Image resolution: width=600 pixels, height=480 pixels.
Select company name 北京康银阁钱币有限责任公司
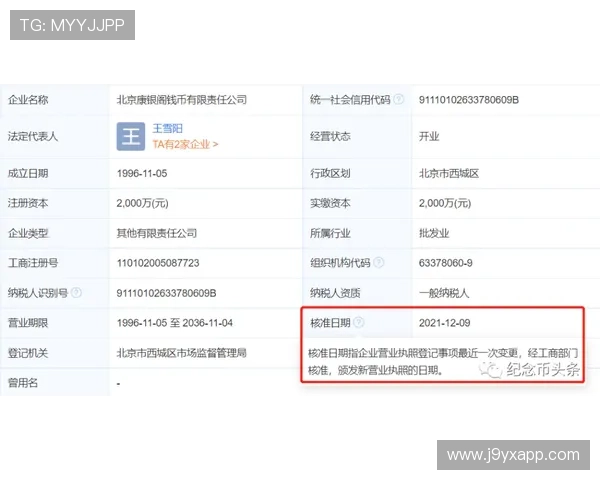pos(182,100)
